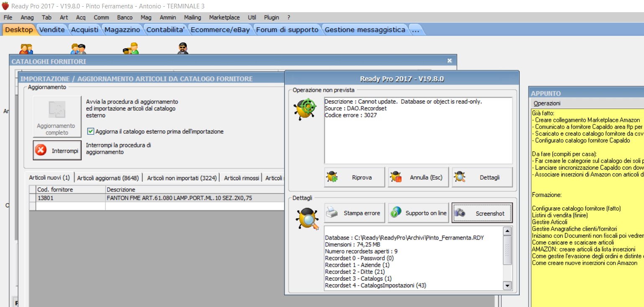The height and width of the screenshot is (307, 644).
Task: Retry the operation with Riprova
Action: [354, 178]
